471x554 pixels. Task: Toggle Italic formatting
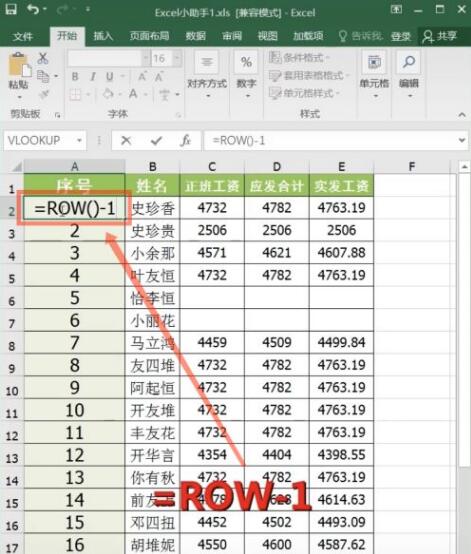pyautogui.click(x=93, y=77)
